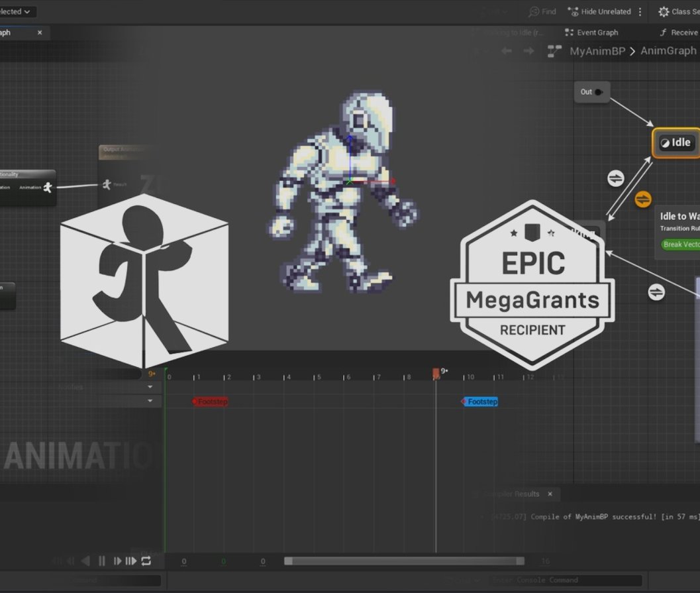
Task: Click the Receive function icon
Action: tap(664, 32)
